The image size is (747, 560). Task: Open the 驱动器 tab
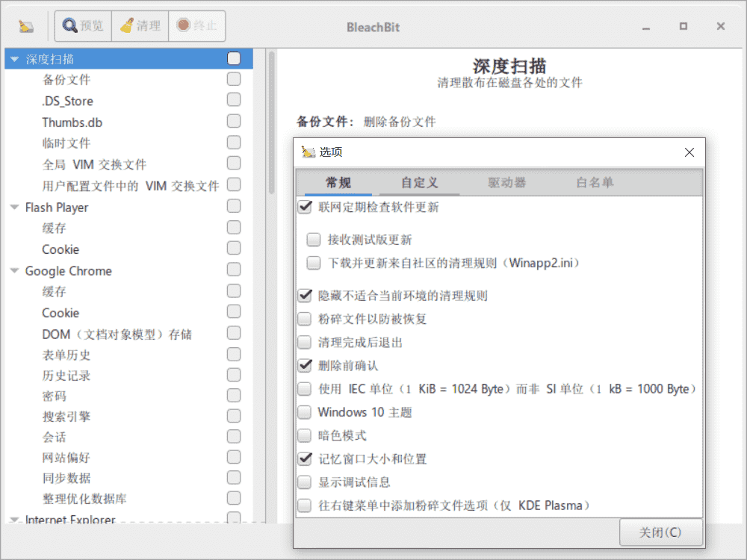tap(507, 181)
